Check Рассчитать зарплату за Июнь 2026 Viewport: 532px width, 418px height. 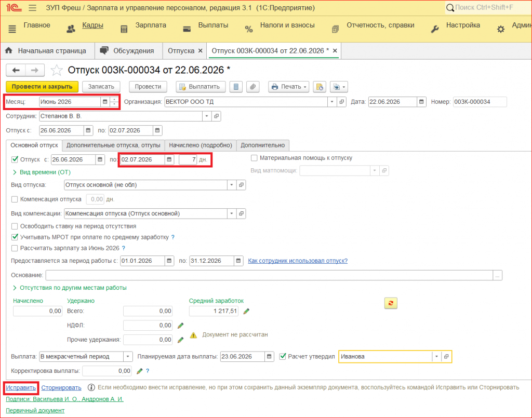15,249
